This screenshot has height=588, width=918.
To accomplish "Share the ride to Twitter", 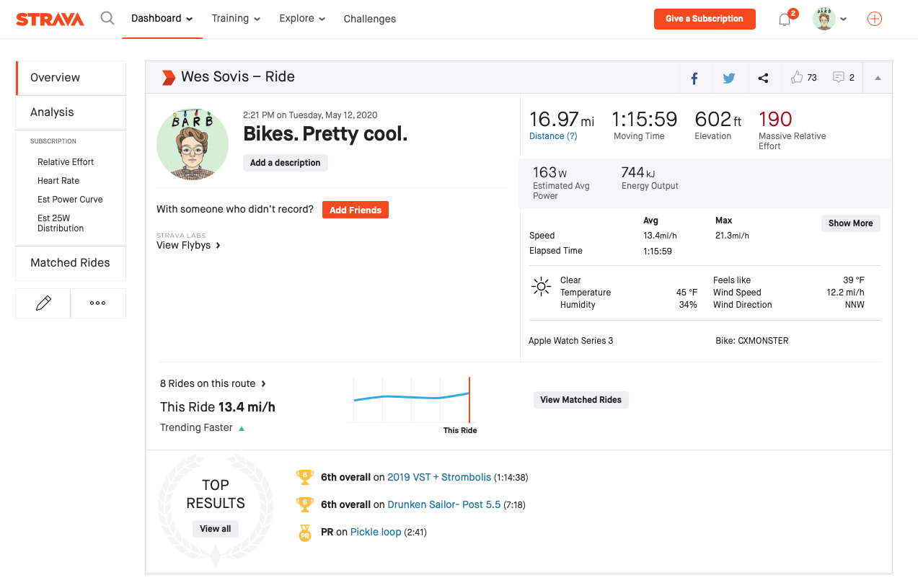I will point(728,77).
